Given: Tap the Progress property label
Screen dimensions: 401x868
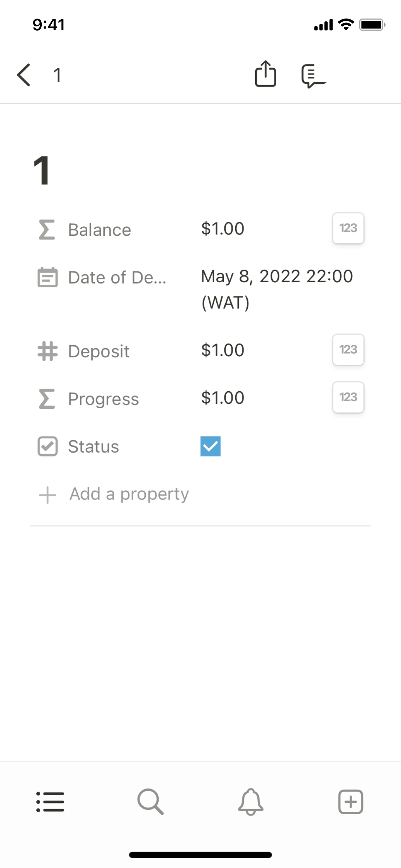Looking at the screenshot, I should (x=103, y=399).
